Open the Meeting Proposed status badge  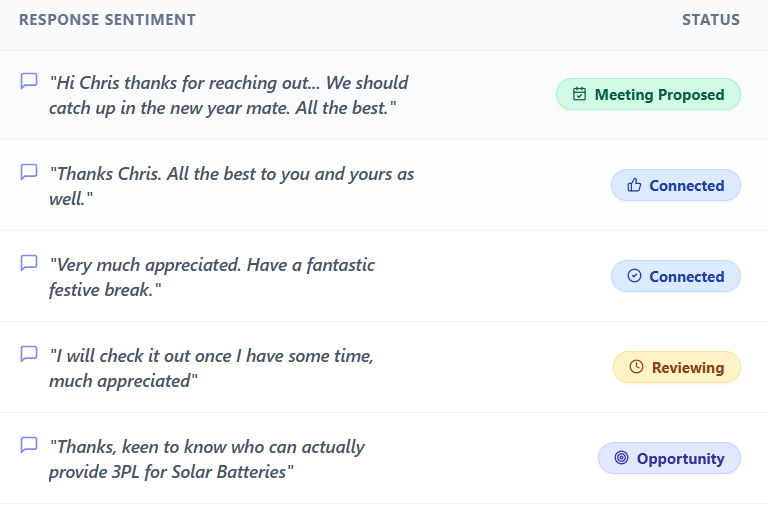click(648, 95)
